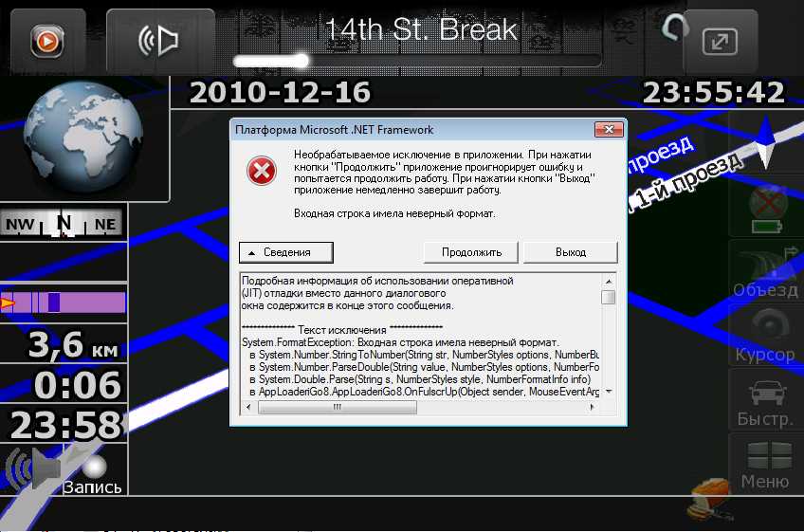Click the 14th St. Break track progress bar

click(x=417, y=61)
